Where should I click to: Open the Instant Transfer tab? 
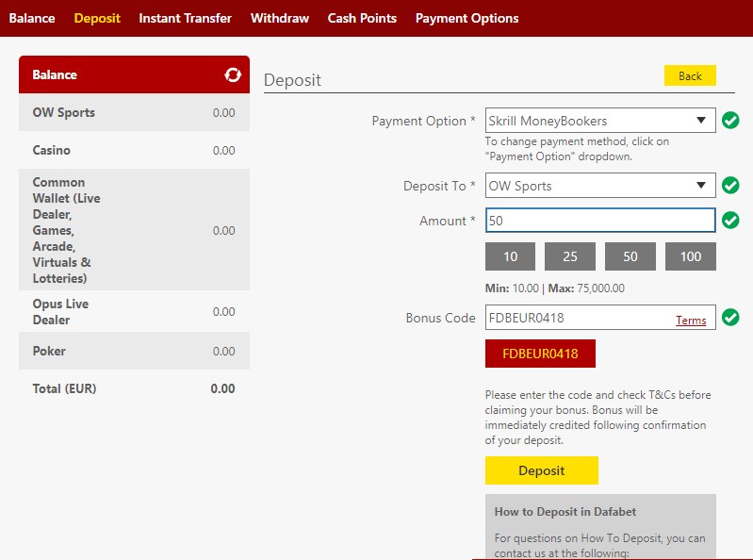(186, 18)
